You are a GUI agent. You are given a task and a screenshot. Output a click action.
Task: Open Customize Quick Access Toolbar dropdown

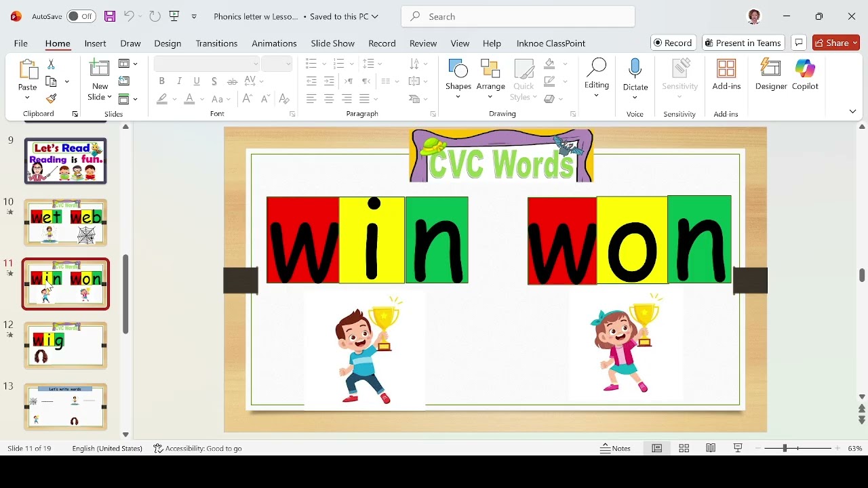(194, 16)
